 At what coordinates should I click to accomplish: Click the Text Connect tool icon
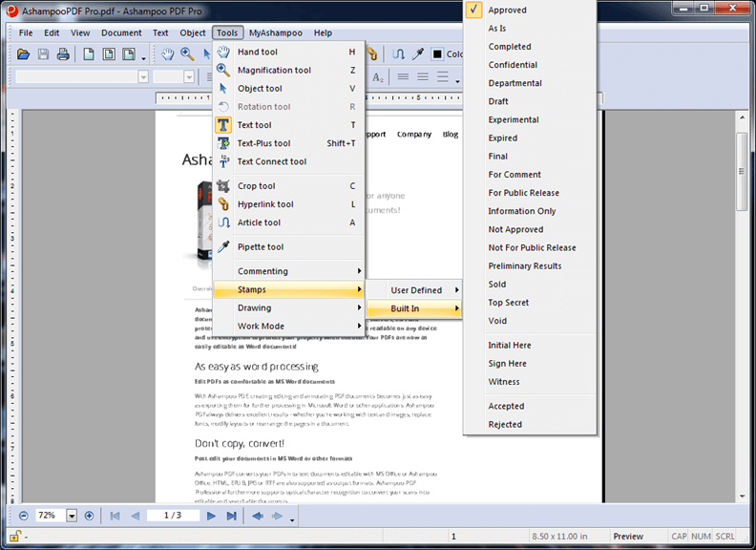tap(224, 161)
